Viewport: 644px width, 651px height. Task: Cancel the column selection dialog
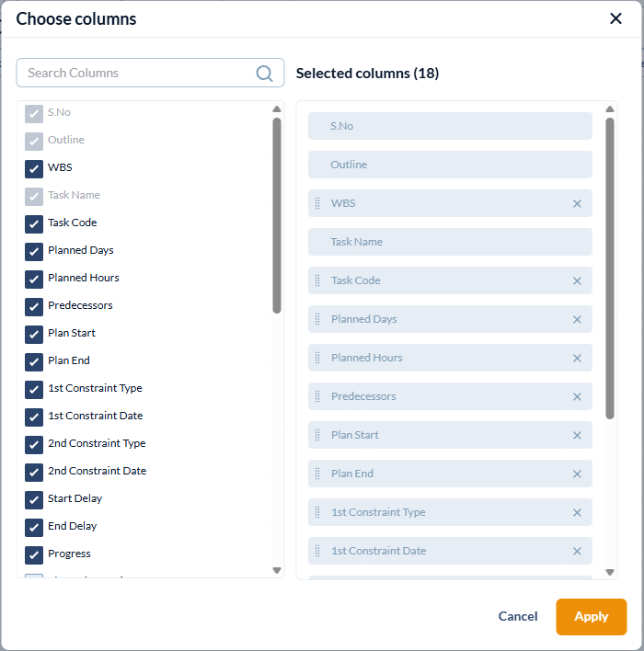coord(518,616)
